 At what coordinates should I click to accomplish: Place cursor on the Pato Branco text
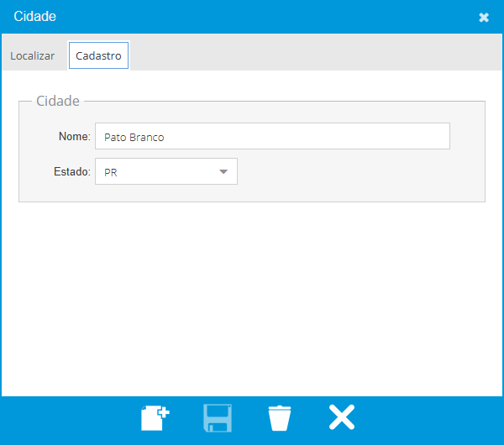pyautogui.click(x=134, y=137)
